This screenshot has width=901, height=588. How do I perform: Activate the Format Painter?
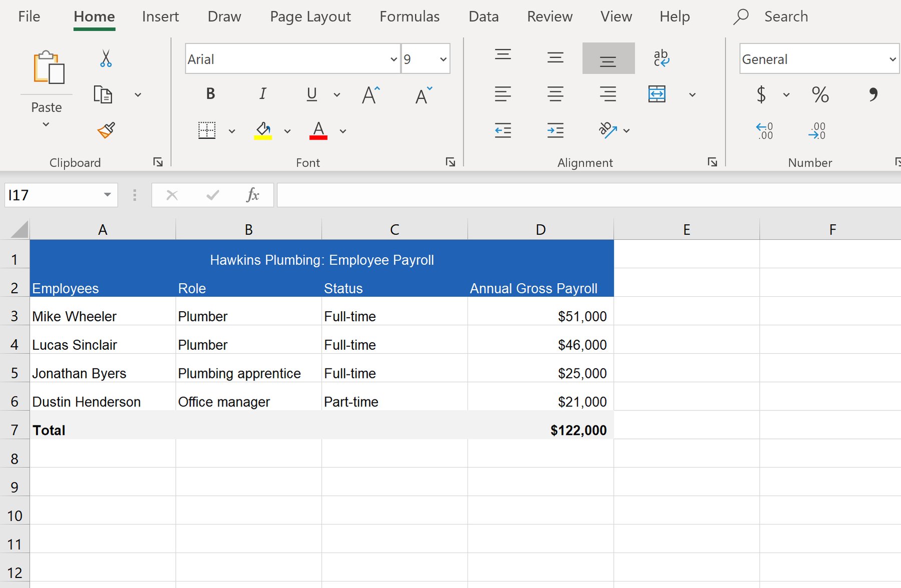[x=105, y=130]
